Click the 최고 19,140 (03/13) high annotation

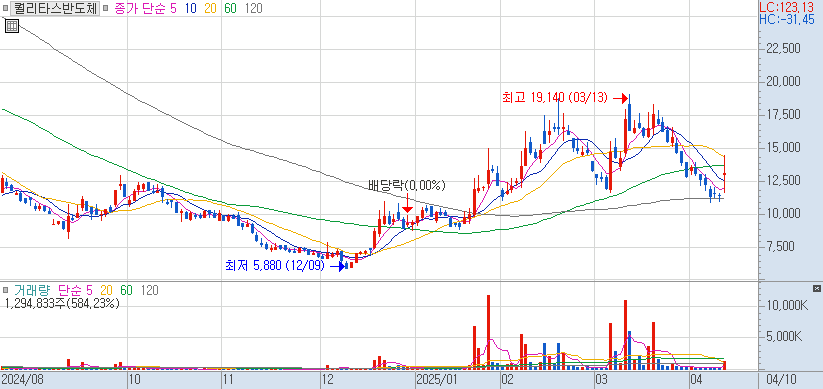(555, 97)
